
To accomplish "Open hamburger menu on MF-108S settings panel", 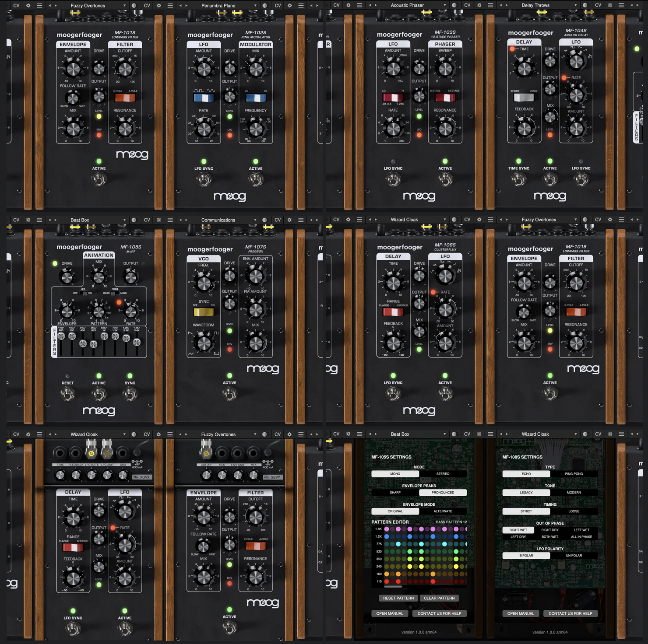I will (490, 434).
